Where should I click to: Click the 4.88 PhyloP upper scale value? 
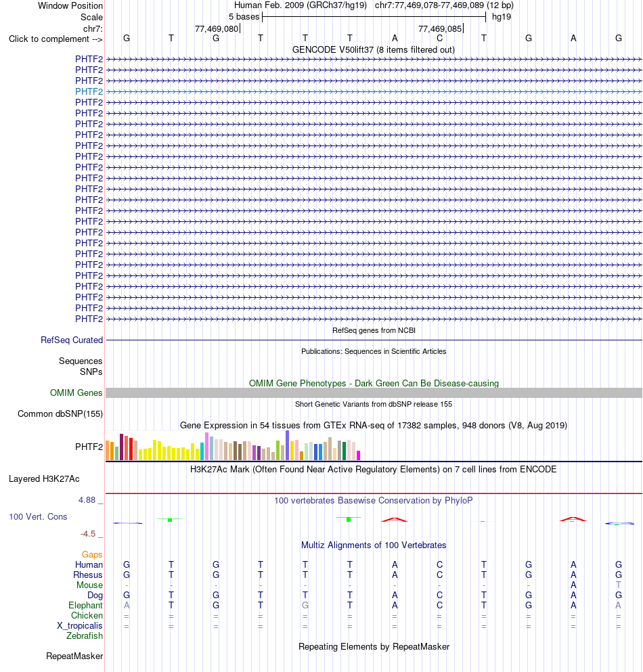(x=87, y=499)
